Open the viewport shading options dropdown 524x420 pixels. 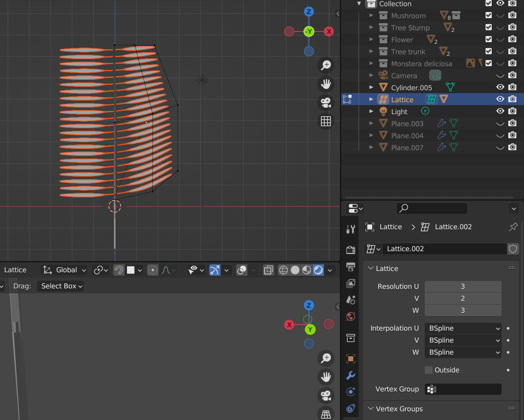pyautogui.click(x=330, y=270)
